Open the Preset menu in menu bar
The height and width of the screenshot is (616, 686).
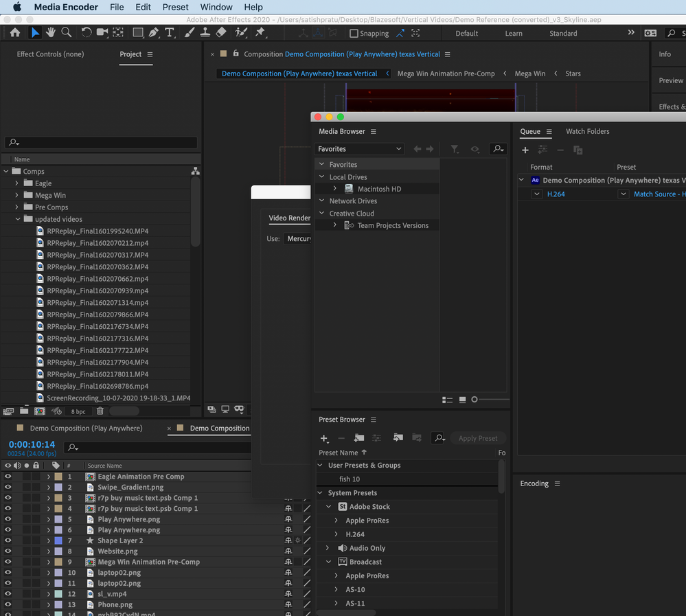click(175, 7)
